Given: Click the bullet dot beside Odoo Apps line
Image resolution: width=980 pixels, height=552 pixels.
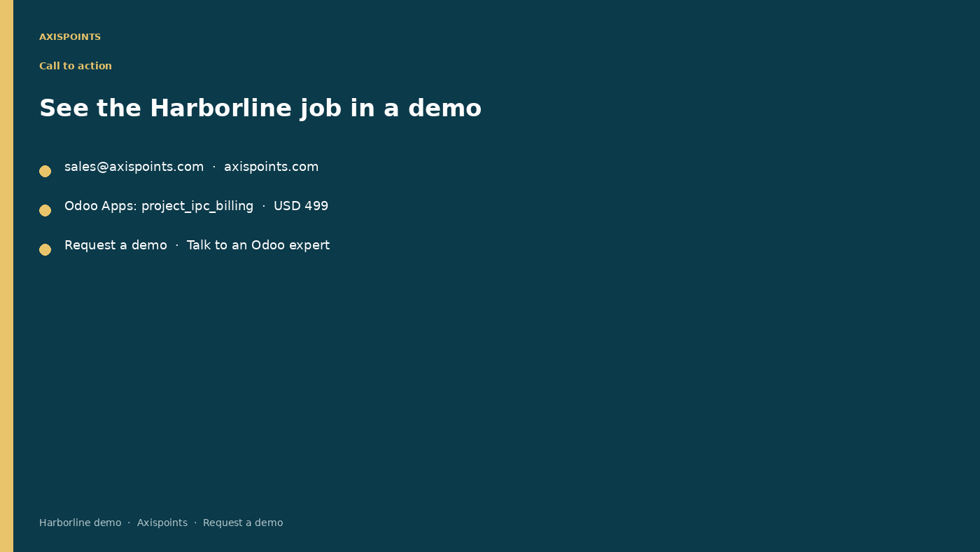Looking at the screenshot, I should point(45,210).
